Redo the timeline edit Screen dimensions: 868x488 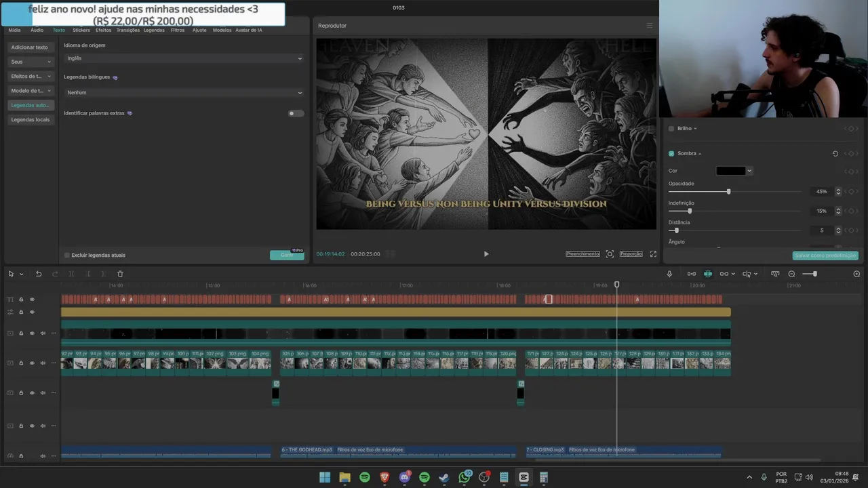(55, 274)
